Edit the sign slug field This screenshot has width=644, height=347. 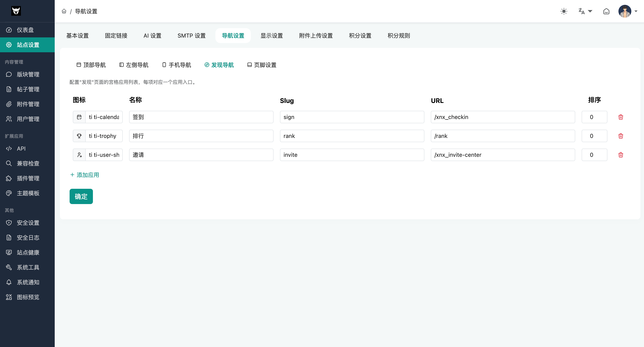(x=352, y=117)
